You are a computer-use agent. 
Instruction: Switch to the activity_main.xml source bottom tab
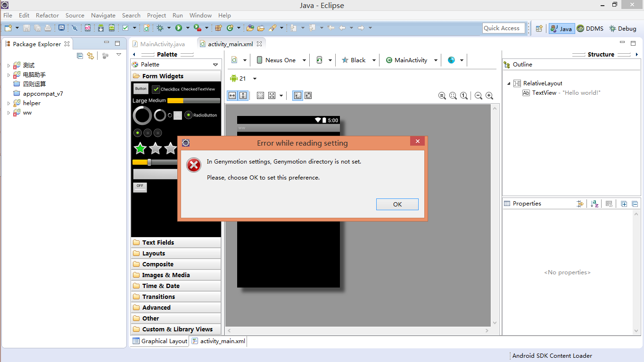coord(218,341)
